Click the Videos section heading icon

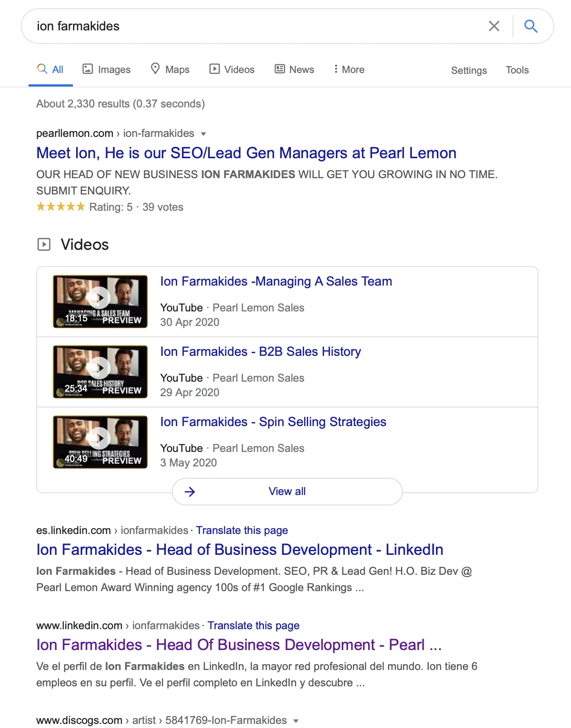[x=44, y=245]
